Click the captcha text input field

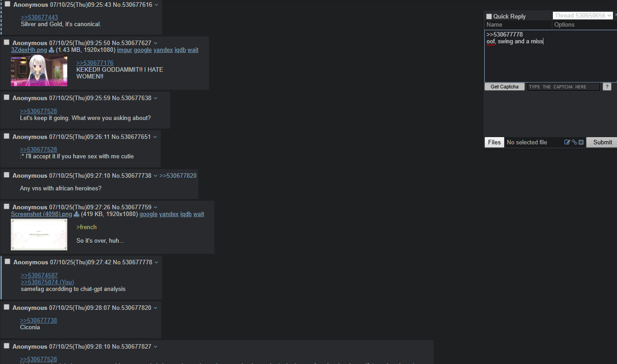tap(564, 87)
